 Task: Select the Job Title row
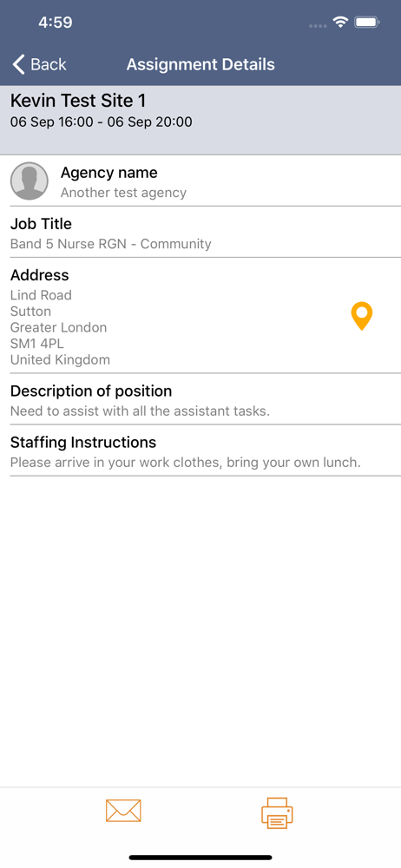(200, 232)
